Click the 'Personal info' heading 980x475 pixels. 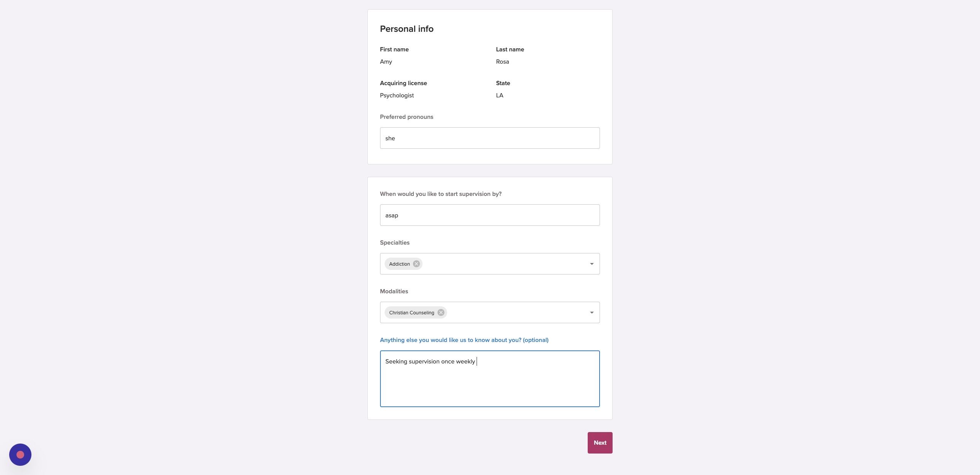(406, 29)
